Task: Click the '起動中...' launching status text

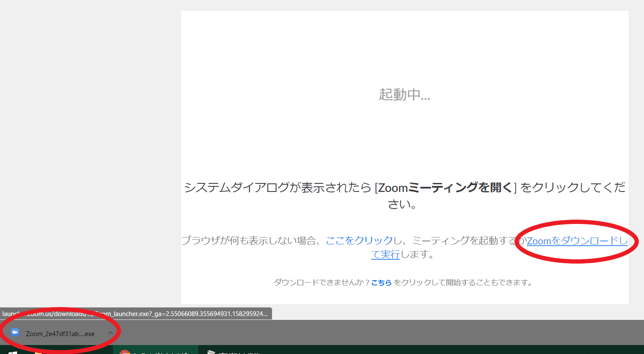Action: (x=404, y=94)
